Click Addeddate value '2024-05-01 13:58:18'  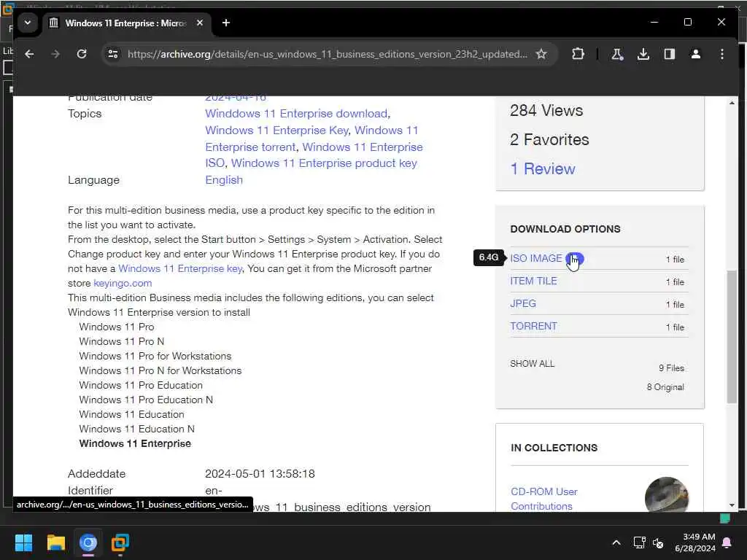point(260,474)
